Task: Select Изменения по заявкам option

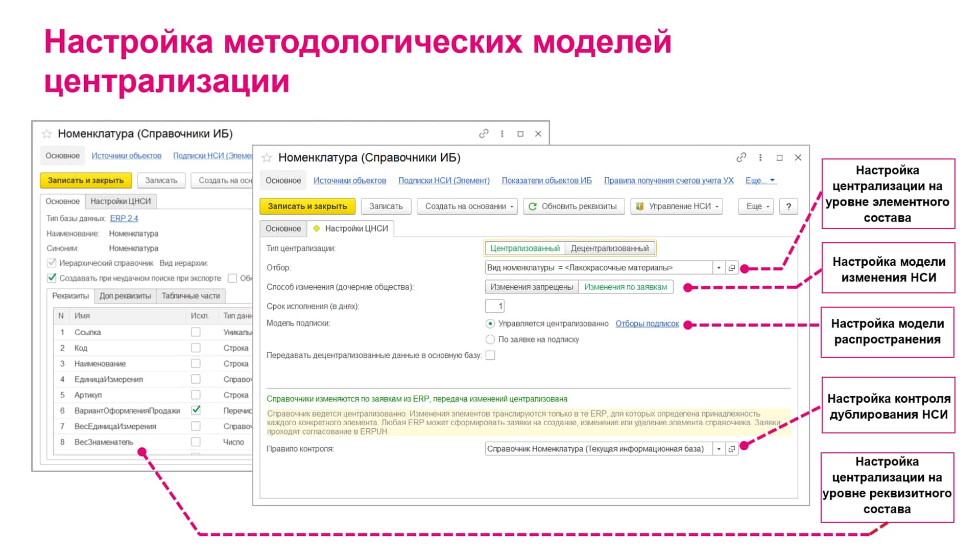Action: tap(626, 287)
